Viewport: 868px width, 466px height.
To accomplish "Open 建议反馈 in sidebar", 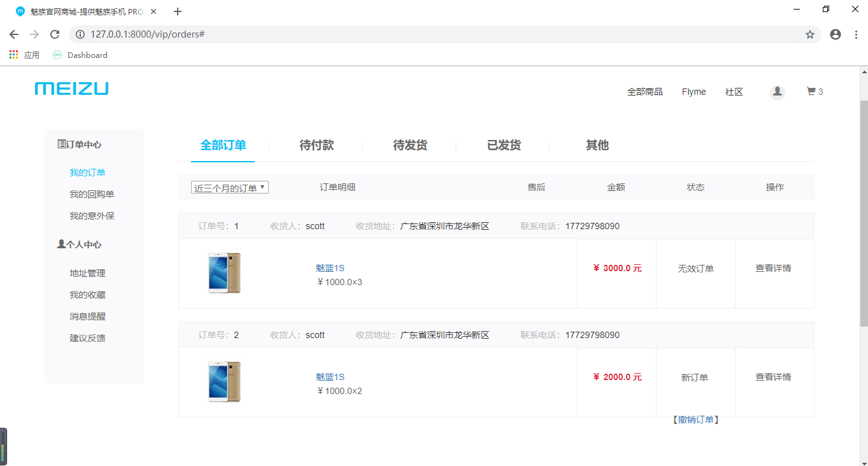I will pyautogui.click(x=87, y=338).
